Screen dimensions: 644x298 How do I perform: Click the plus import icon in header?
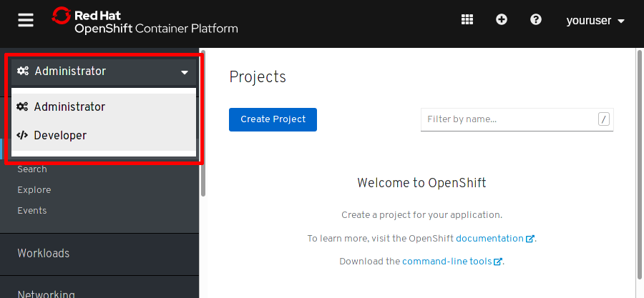tap(501, 19)
